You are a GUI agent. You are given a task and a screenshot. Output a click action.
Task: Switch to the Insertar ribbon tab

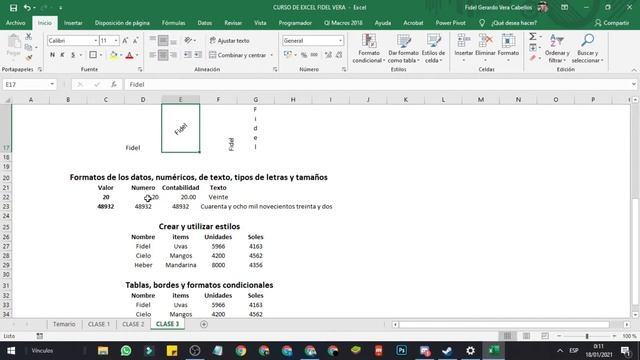point(73,23)
